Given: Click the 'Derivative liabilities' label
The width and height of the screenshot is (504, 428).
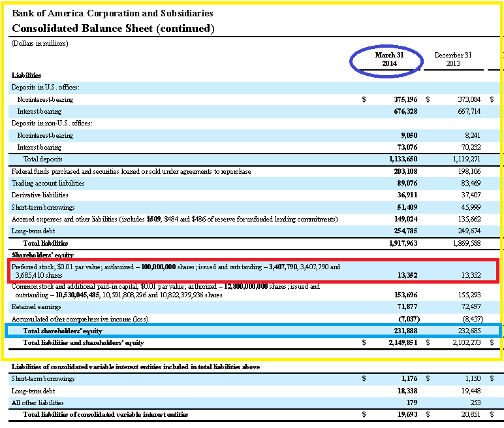Looking at the screenshot, I should coord(40,195).
